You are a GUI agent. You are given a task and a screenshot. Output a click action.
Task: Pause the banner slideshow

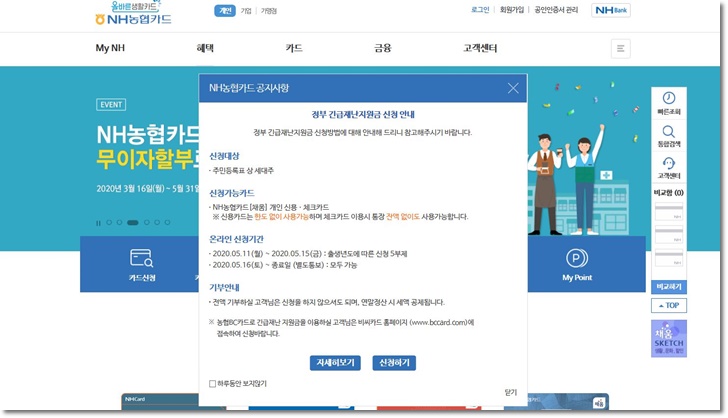click(x=98, y=223)
